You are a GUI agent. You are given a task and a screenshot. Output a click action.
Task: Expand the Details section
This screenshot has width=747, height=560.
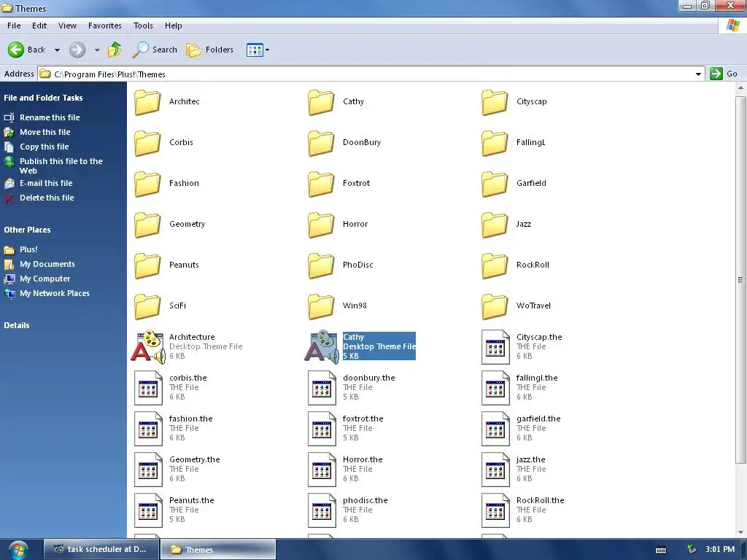pyautogui.click(x=17, y=325)
